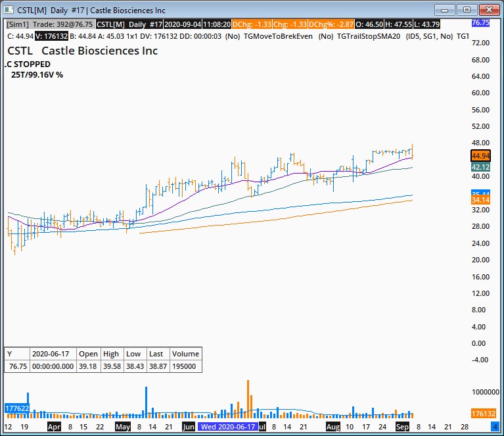The image size is (504, 436).
Task: Click the Low 38.43 table cell
Action: click(x=135, y=366)
